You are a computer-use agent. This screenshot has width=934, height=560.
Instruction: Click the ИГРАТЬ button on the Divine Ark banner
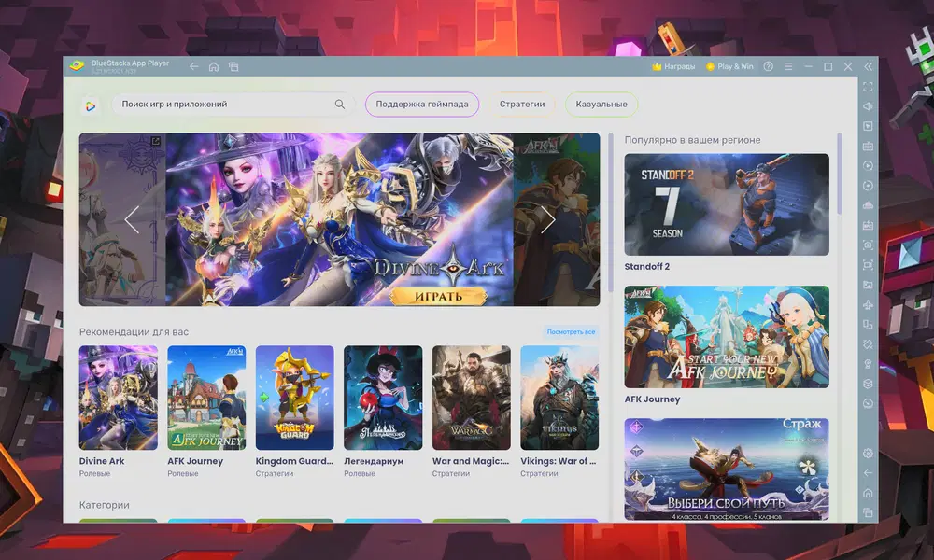438,297
